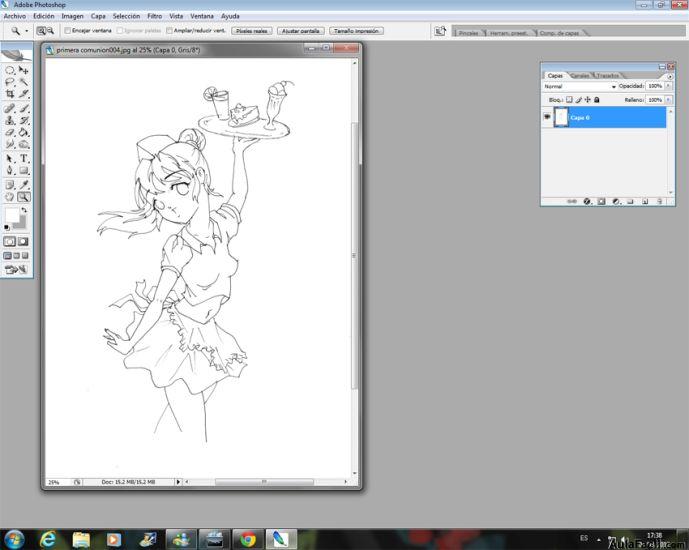Switch to Quick Mask mode
The height and width of the screenshot is (550, 689).
coord(23,242)
